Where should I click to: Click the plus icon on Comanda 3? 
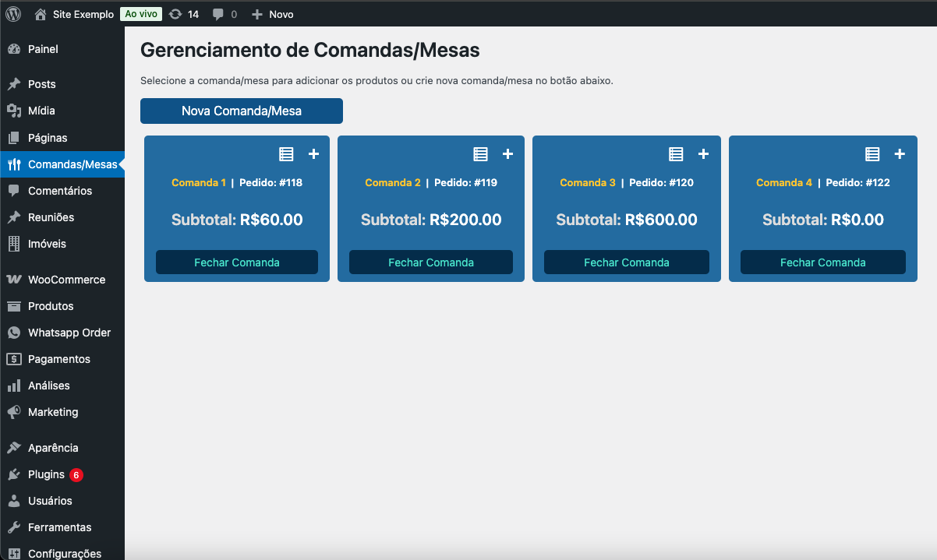tap(703, 154)
